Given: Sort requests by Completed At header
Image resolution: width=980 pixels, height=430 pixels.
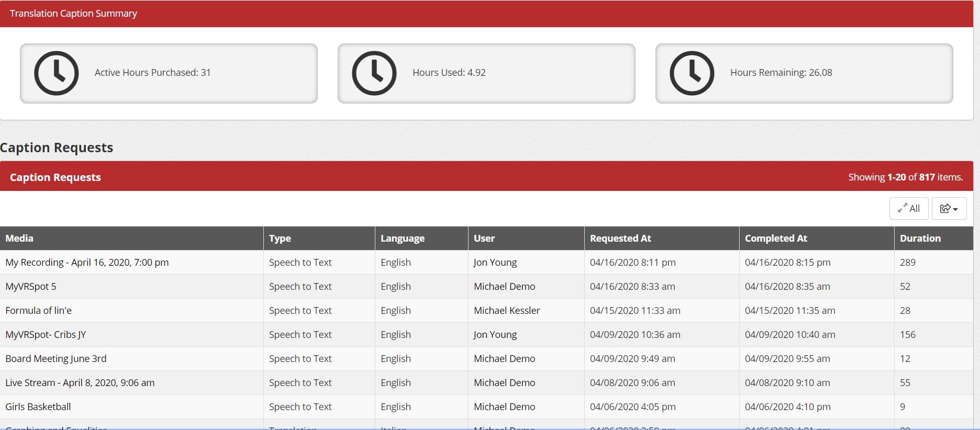Looking at the screenshot, I should coord(776,239).
